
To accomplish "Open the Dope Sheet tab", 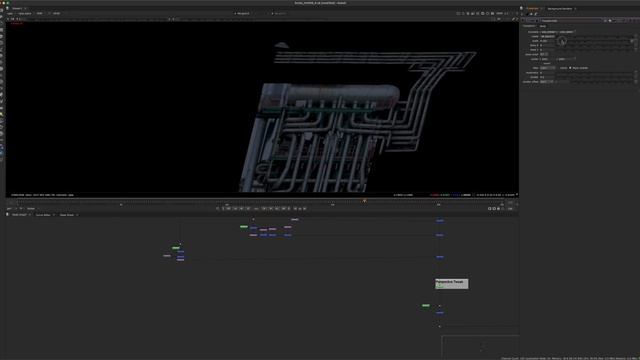I will pos(67,215).
